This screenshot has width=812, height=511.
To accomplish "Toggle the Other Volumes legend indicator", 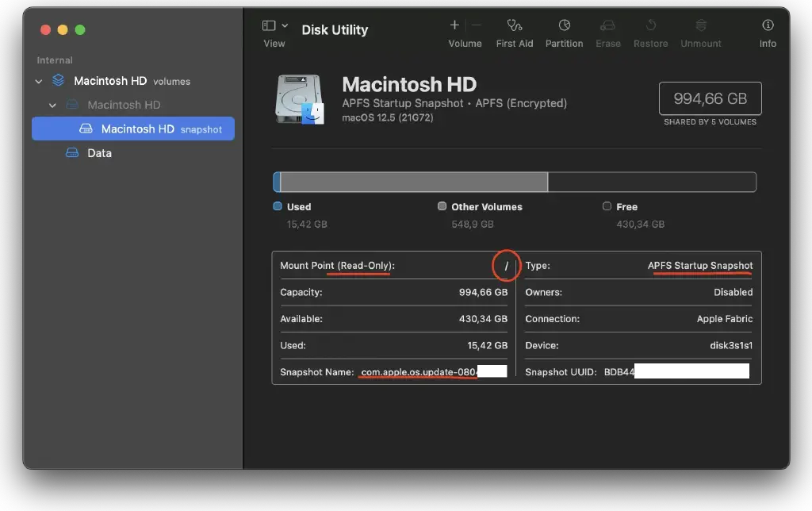I will tap(442, 206).
